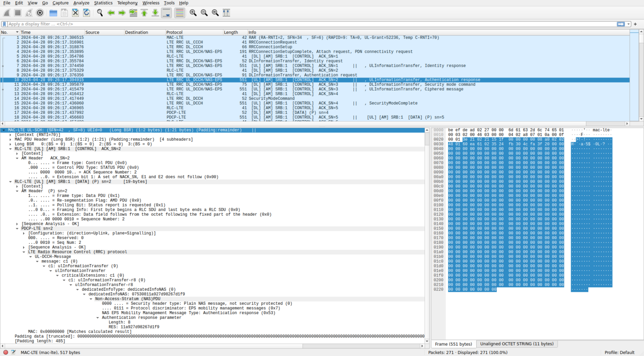Add a filter button using the plus sign

point(636,24)
